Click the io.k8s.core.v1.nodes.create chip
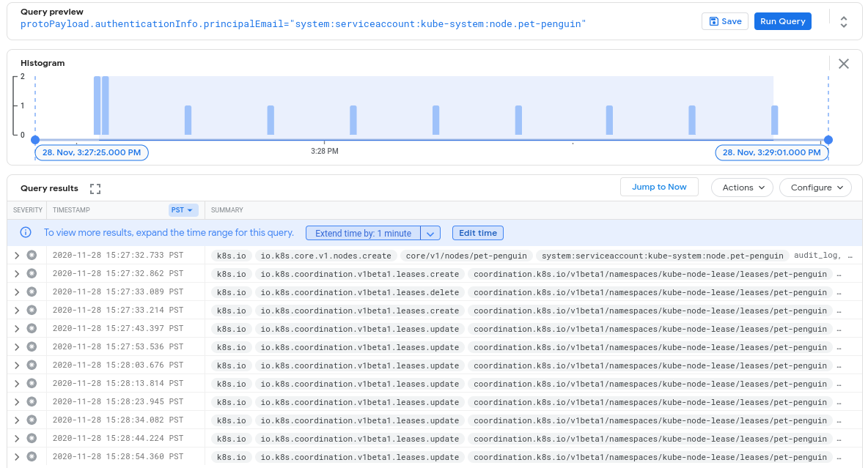This screenshot has width=868, height=468. 326,256
